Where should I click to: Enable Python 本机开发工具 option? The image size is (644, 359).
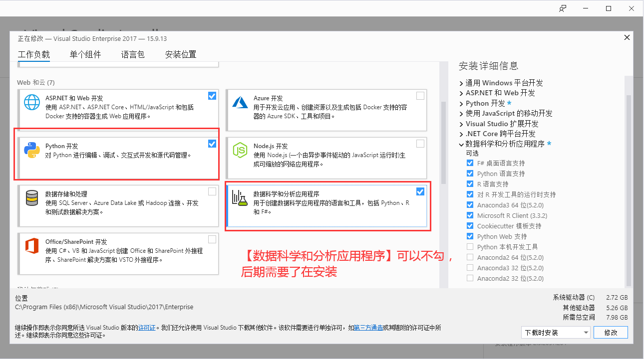tap(470, 247)
